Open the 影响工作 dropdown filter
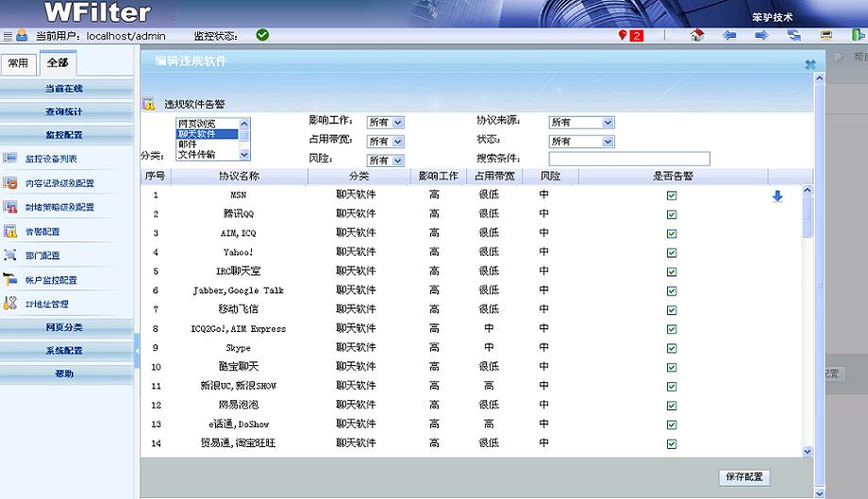Screen dimensions: 868x499 pyautogui.click(x=385, y=123)
